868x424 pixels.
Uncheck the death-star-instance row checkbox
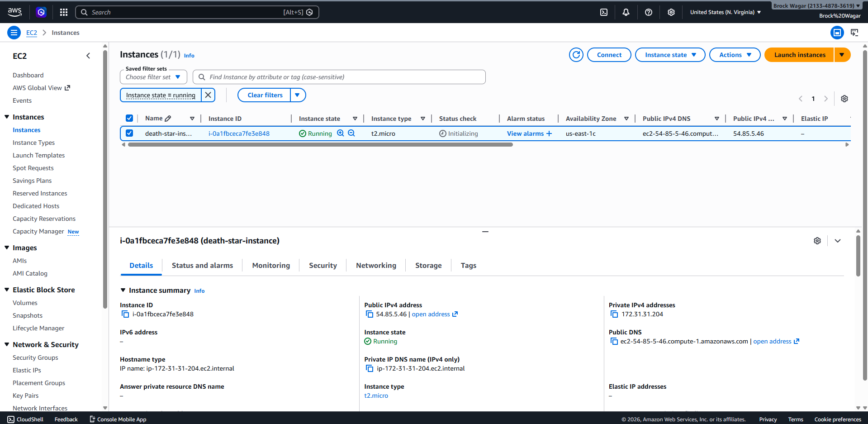129,133
